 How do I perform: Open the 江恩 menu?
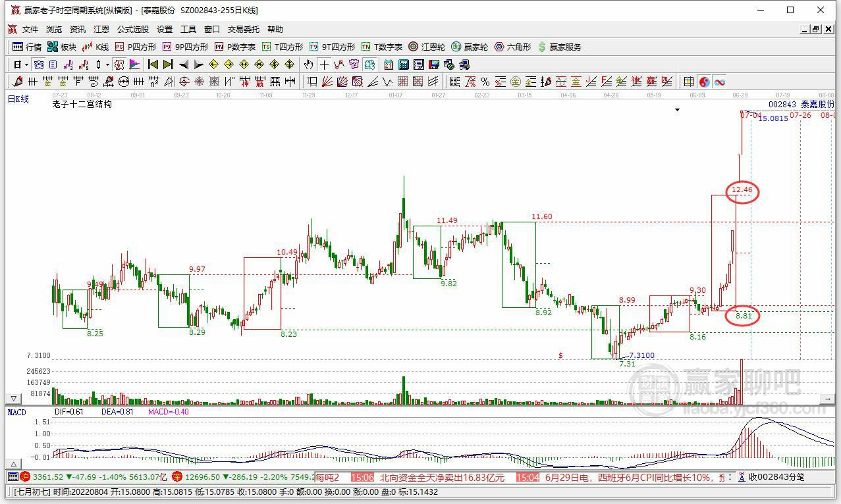[x=101, y=30]
